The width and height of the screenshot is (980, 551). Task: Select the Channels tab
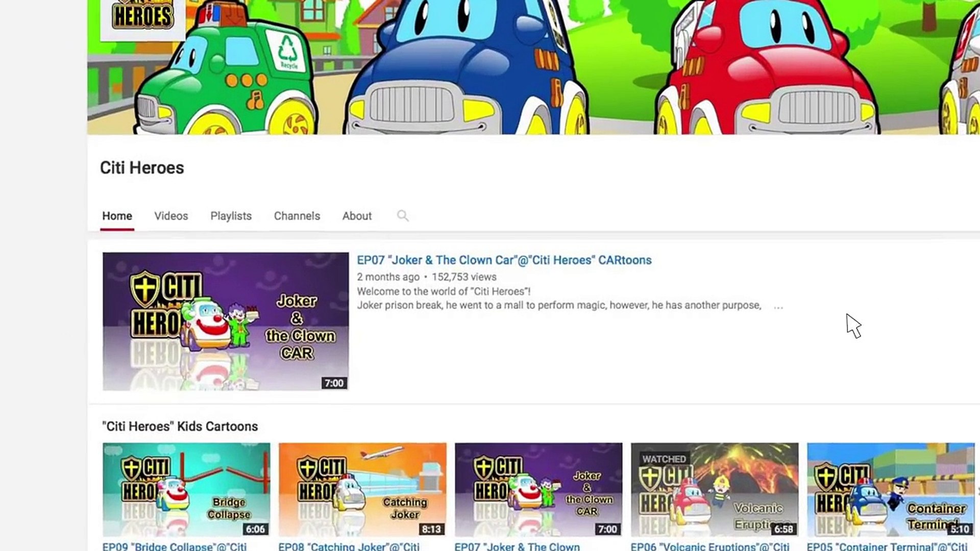tap(297, 216)
